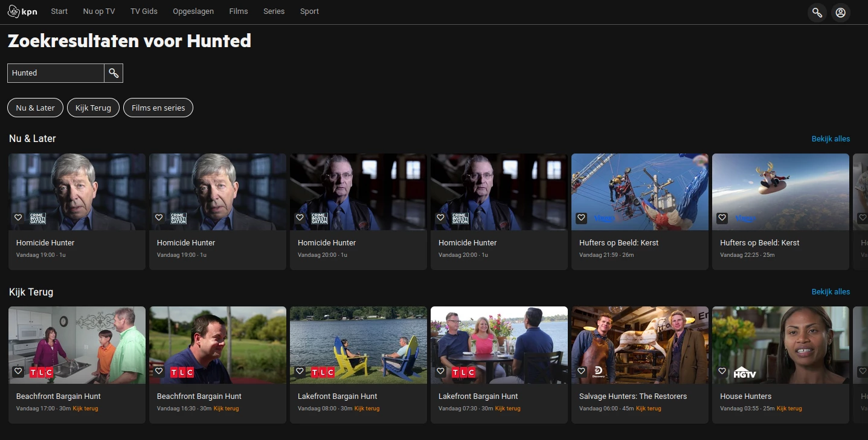
Task: Click the text Vandaag 21:59 · 26m
Action: click(606, 255)
